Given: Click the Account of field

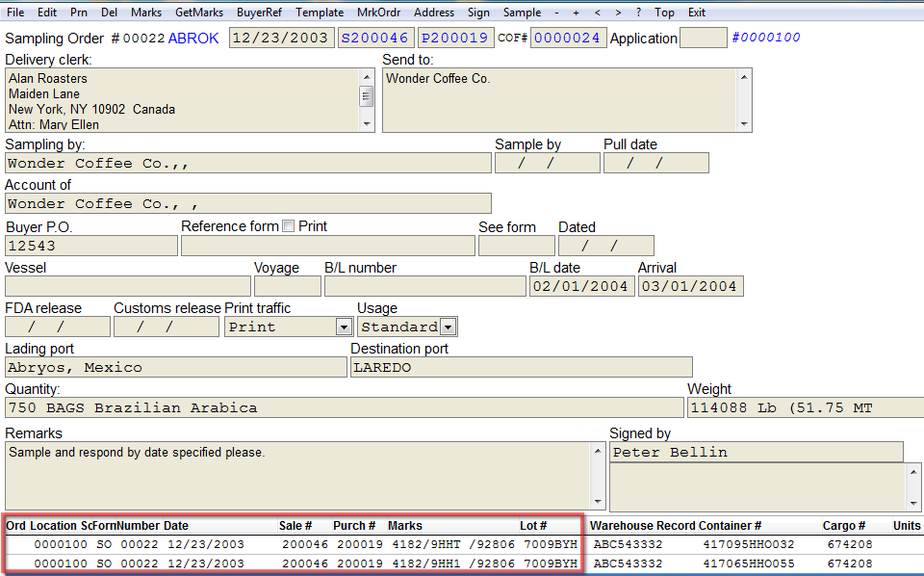Looking at the screenshot, I should tap(248, 203).
